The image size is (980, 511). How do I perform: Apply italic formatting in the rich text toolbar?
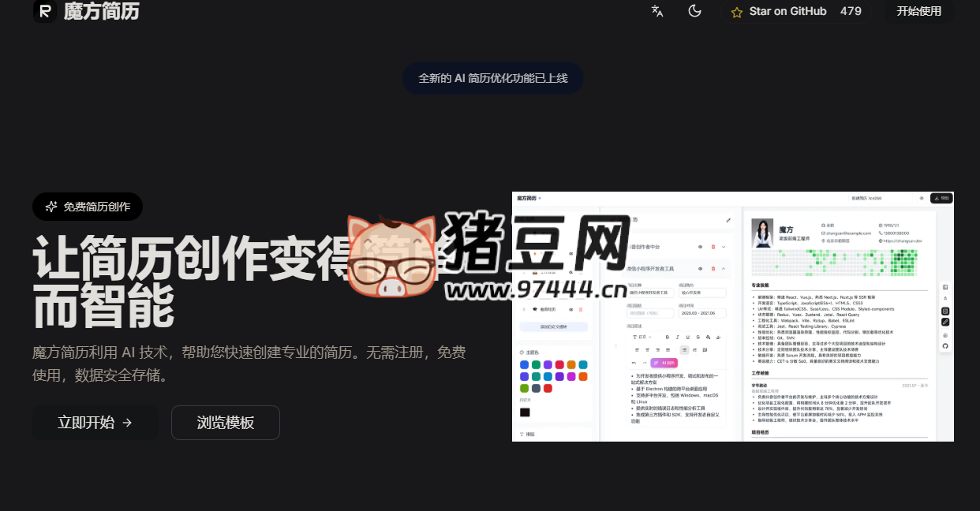677,337
